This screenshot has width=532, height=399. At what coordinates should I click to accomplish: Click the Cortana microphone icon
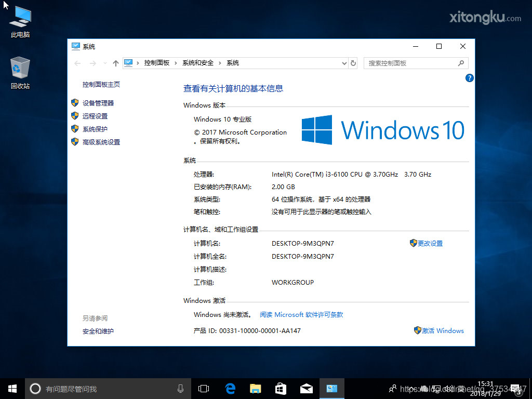(x=180, y=389)
